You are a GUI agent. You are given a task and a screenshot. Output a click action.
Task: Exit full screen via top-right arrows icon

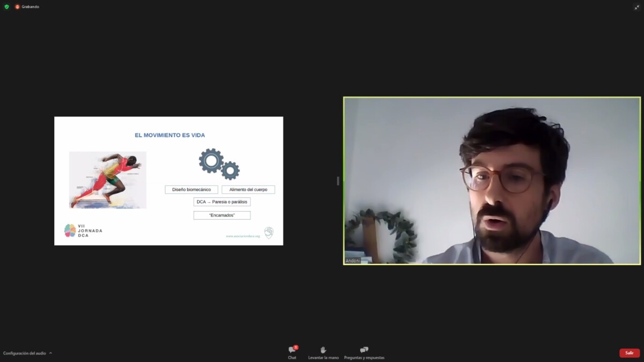[636, 7]
